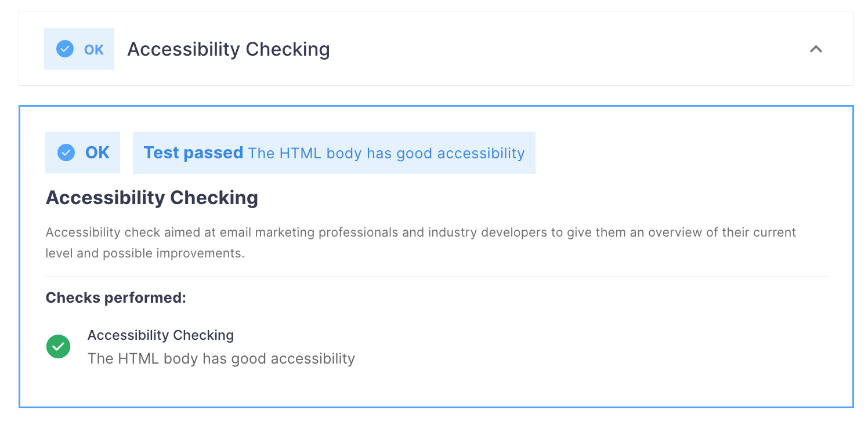The image size is (868, 421).
Task: Click the bold Accessibility Checking panel heading
Action: tap(152, 198)
